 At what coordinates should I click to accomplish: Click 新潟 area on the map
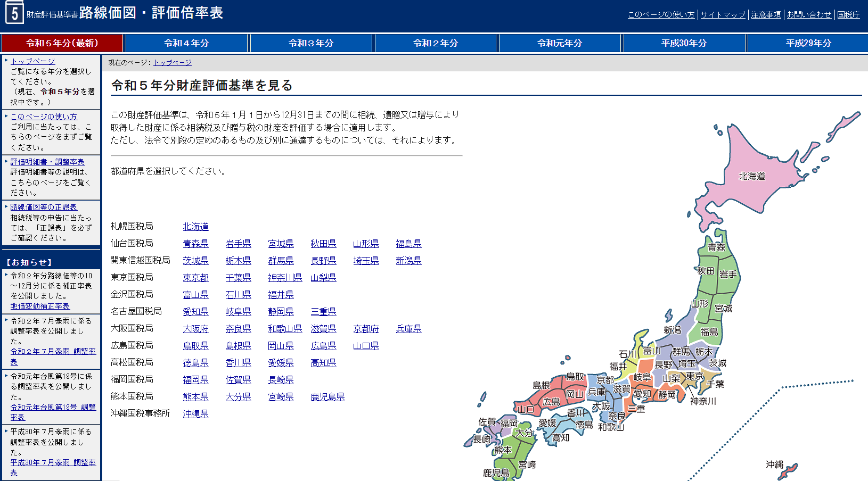point(673,330)
